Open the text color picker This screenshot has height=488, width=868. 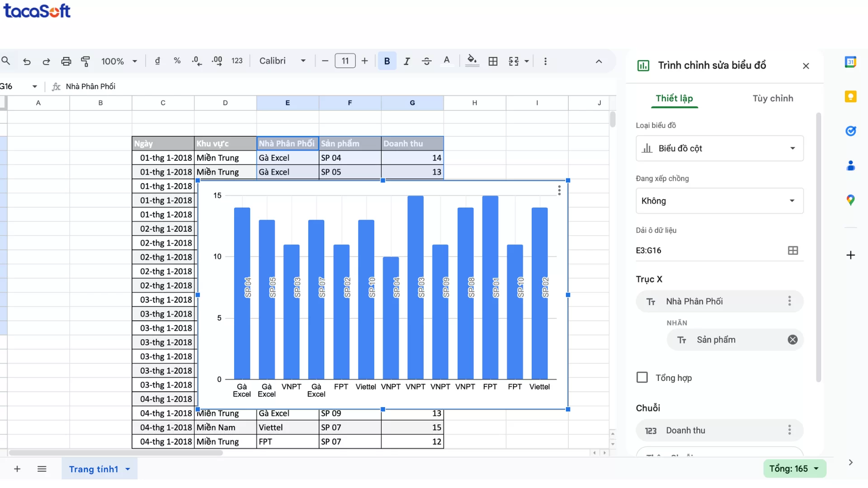pos(447,61)
